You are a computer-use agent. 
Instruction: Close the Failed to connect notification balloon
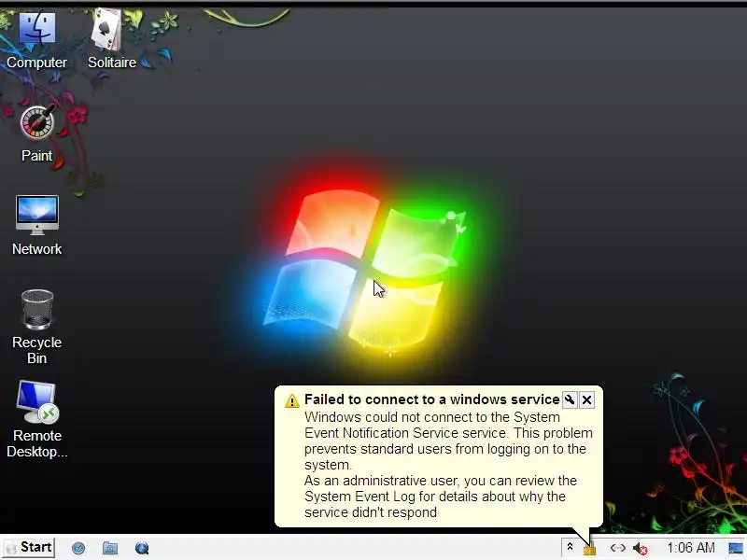587,400
